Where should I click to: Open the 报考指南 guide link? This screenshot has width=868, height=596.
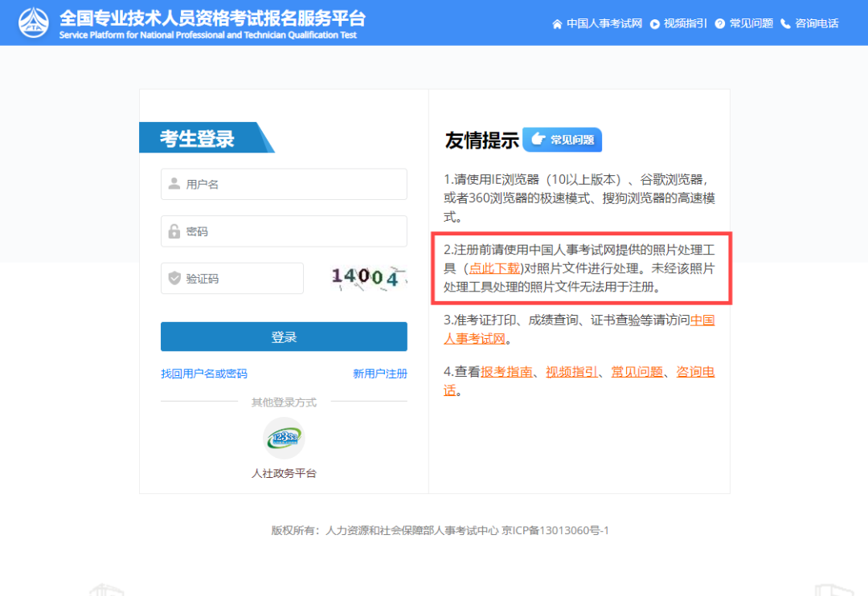503,371
